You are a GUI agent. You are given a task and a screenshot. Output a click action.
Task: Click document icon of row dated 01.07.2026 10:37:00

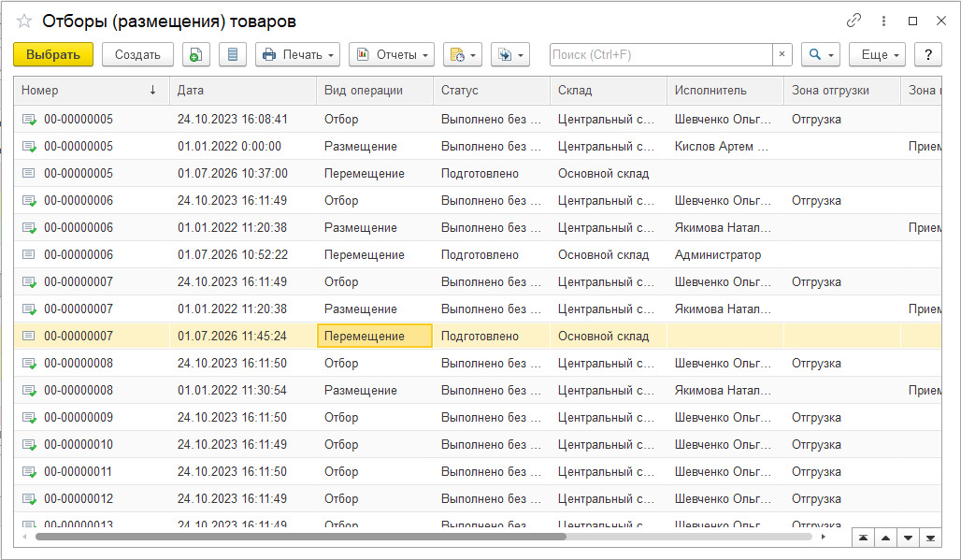click(x=28, y=173)
